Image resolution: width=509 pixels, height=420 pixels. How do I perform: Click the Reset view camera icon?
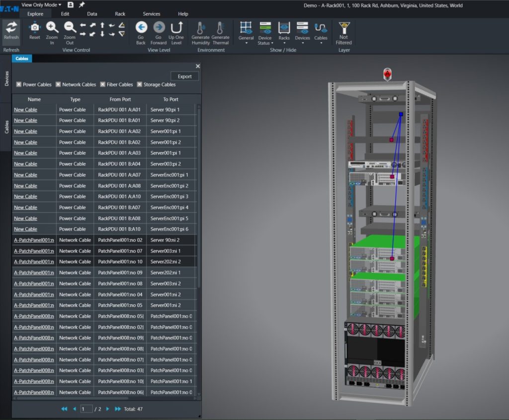[35, 28]
